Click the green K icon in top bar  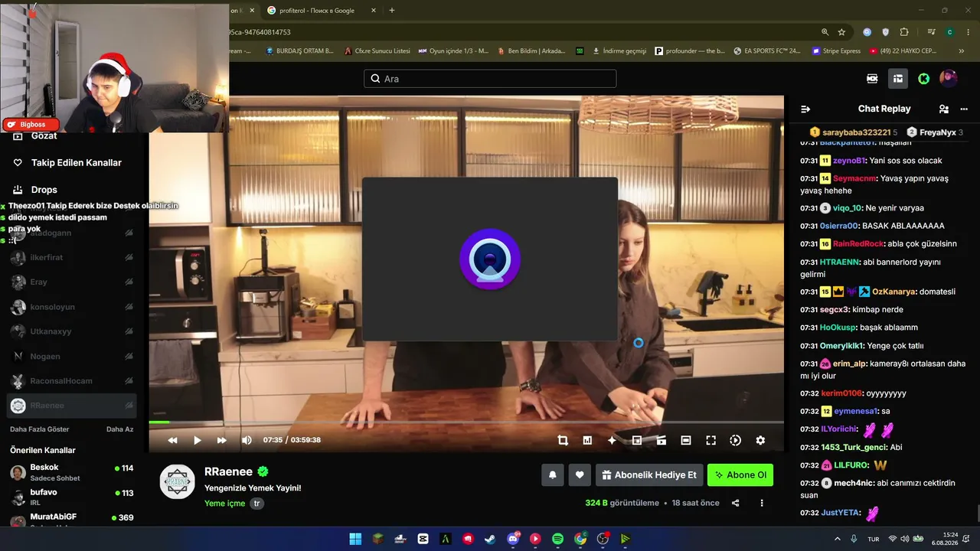click(923, 79)
